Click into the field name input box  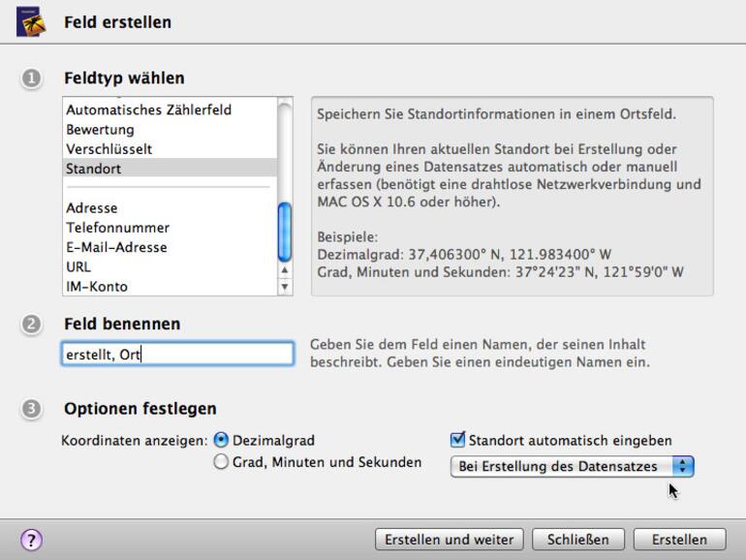[x=177, y=354]
